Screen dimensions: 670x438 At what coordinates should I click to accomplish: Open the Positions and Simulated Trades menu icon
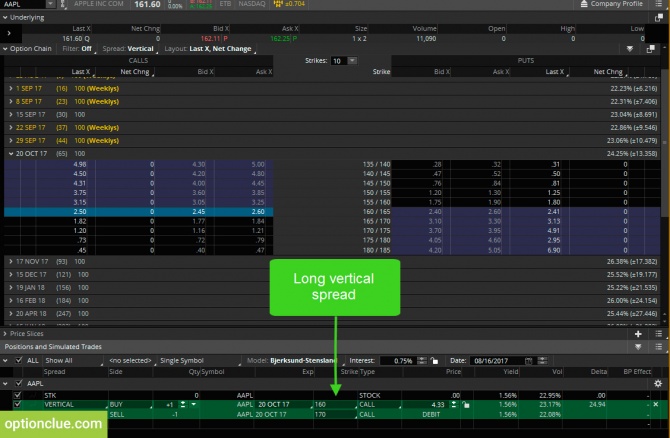[x=658, y=347]
